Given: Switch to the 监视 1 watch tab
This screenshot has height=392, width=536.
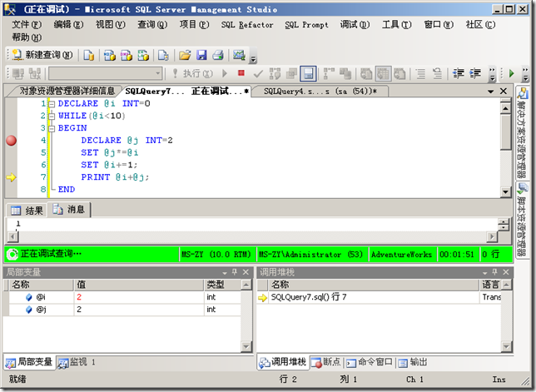Looking at the screenshot, I should pyautogui.click(x=77, y=362).
